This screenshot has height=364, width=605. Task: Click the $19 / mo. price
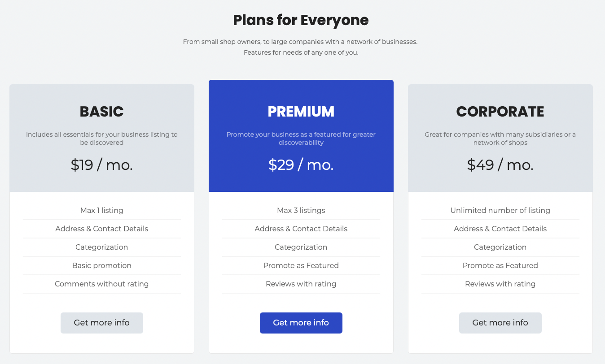[x=102, y=165]
